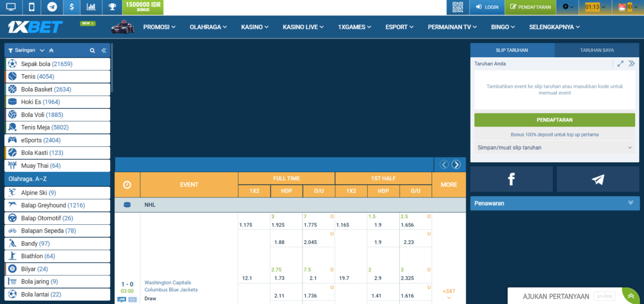Open the PERMAINAN TV menu
This screenshot has height=304, width=644.
tap(452, 27)
